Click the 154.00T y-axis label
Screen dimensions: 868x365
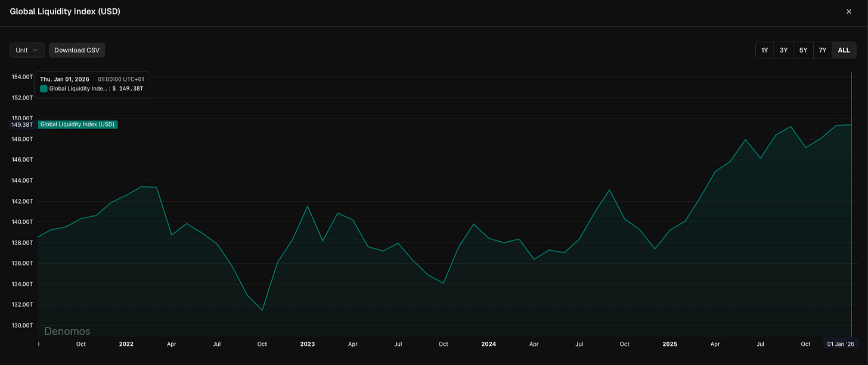(x=21, y=77)
